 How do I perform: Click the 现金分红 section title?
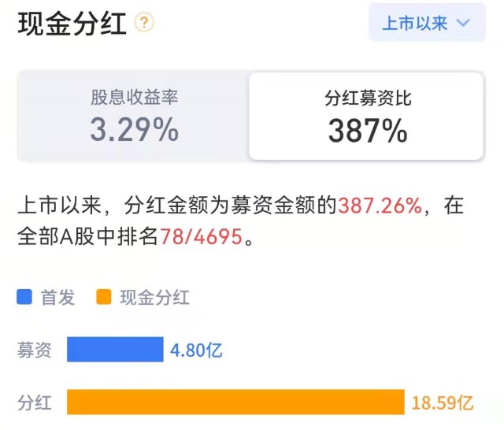[71, 23]
